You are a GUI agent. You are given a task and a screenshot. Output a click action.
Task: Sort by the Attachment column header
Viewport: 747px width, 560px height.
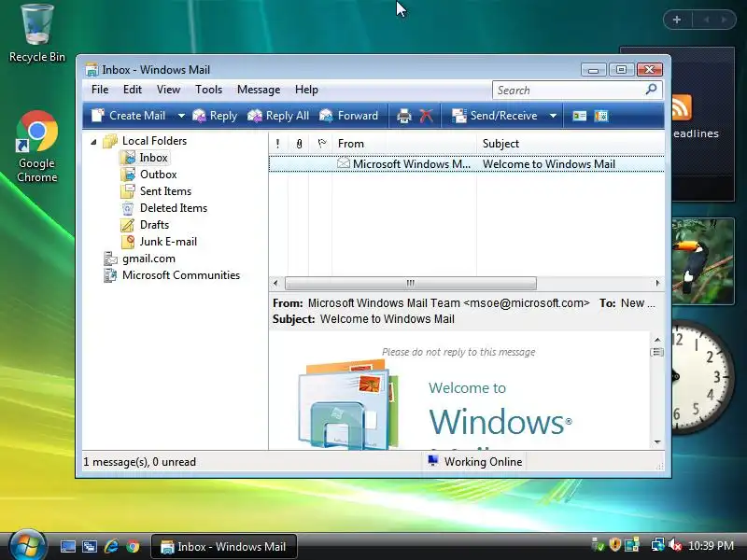[299, 144]
